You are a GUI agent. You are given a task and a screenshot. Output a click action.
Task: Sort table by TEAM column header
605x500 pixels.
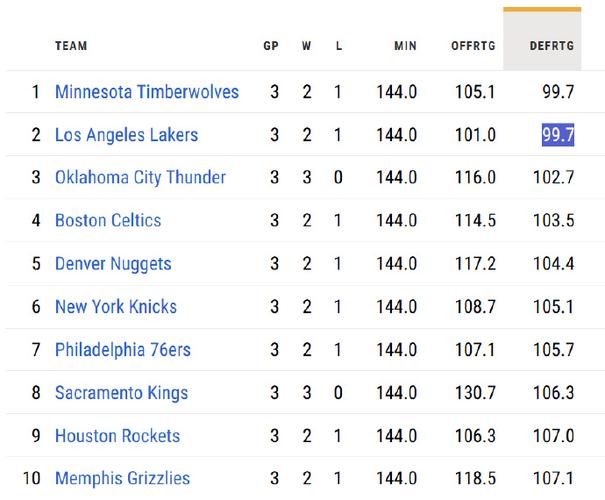[x=71, y=46]
